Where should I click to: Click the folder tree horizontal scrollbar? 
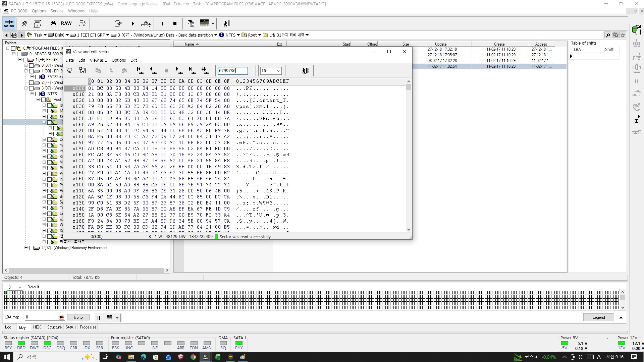pos(86,270)
